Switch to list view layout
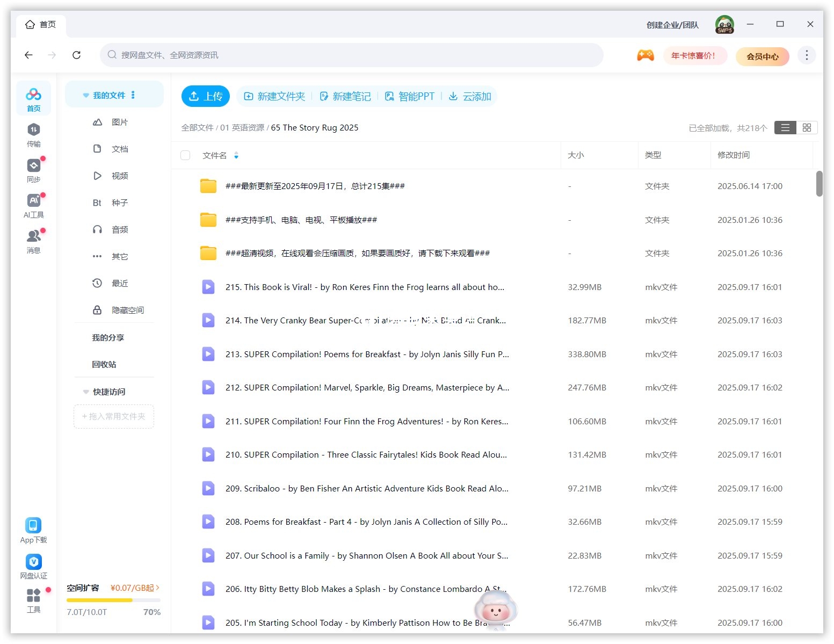The height and width of the screenshot is (644, 834). (x=785, y=127)
